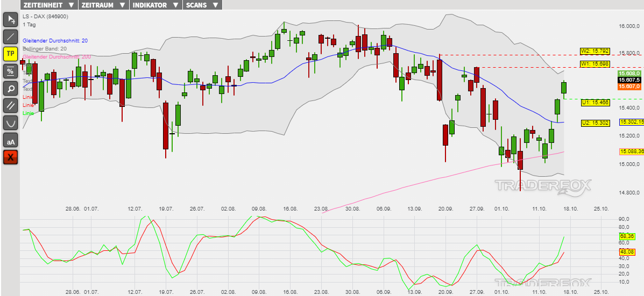Image resolution: width=644 pixels, height=296 pixels.
Task: Choose the trend line drawing tool
Action: coord(11,37)
